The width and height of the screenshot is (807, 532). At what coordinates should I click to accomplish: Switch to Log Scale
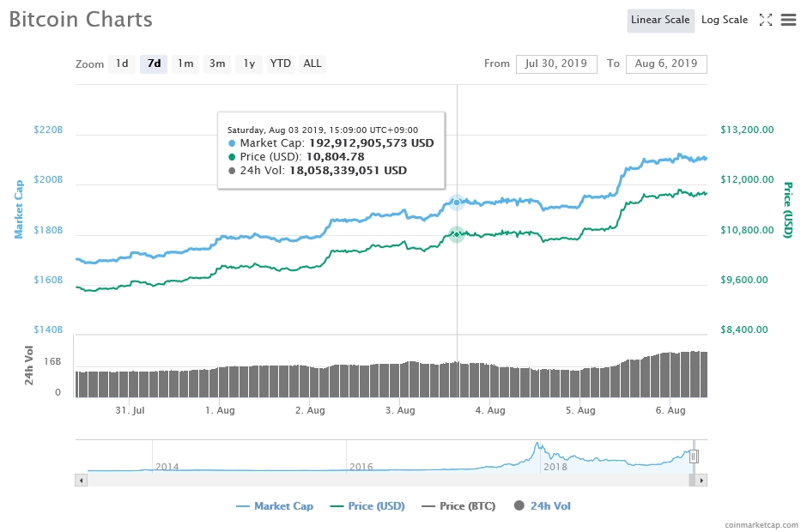tap(724, 21)
